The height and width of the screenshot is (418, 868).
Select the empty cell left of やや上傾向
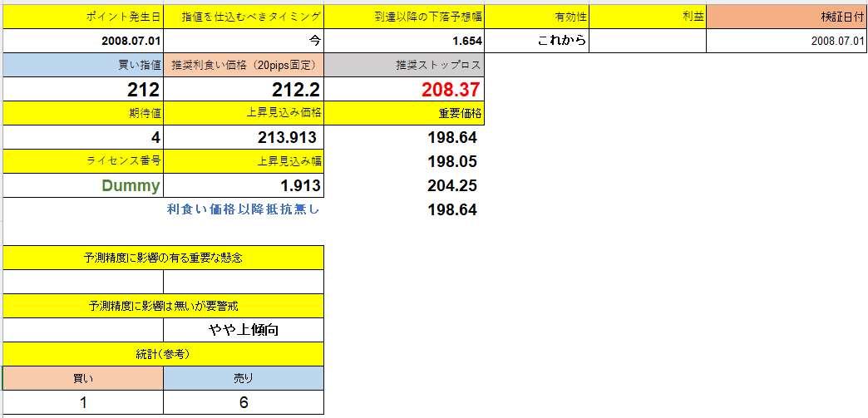[x=83, y=330]
